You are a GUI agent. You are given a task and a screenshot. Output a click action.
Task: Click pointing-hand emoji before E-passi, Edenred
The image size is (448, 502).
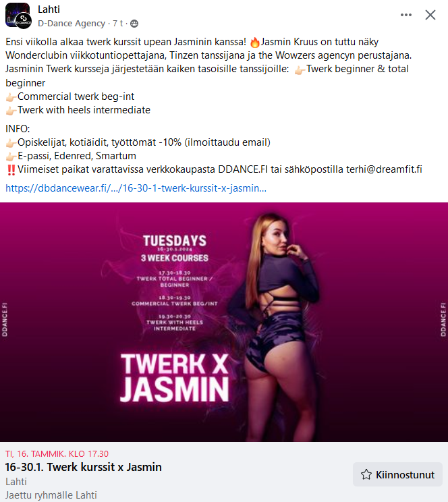point(11,157)
